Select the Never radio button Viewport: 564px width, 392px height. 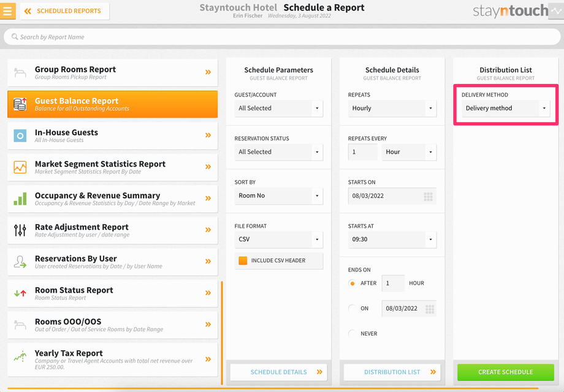[x=352, y=333]
